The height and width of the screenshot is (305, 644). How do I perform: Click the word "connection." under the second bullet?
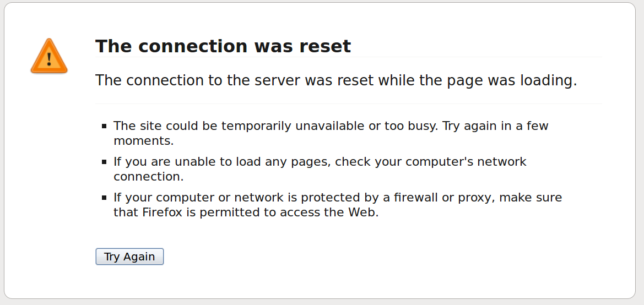pyautogui.click(x=149, y=177)
